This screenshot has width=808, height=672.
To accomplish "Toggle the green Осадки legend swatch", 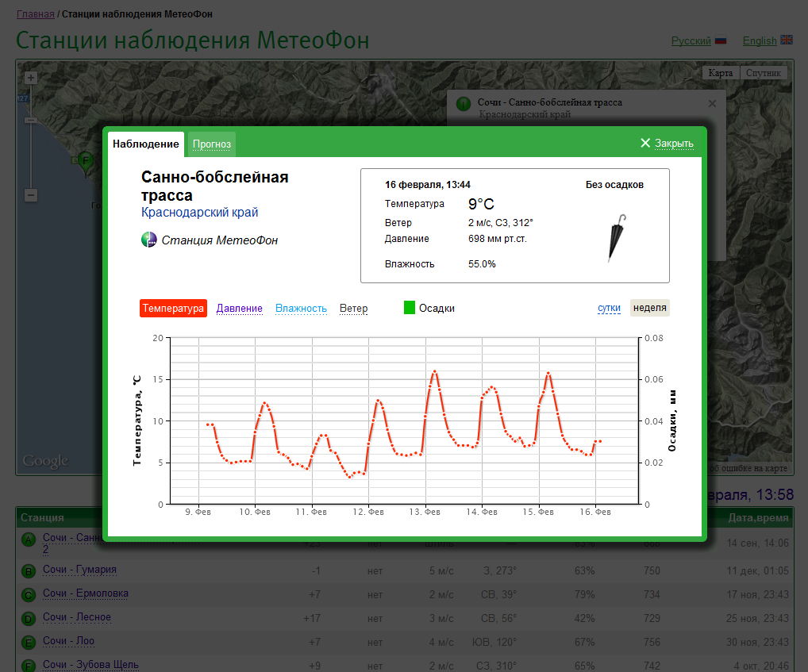I will [409, 307].
